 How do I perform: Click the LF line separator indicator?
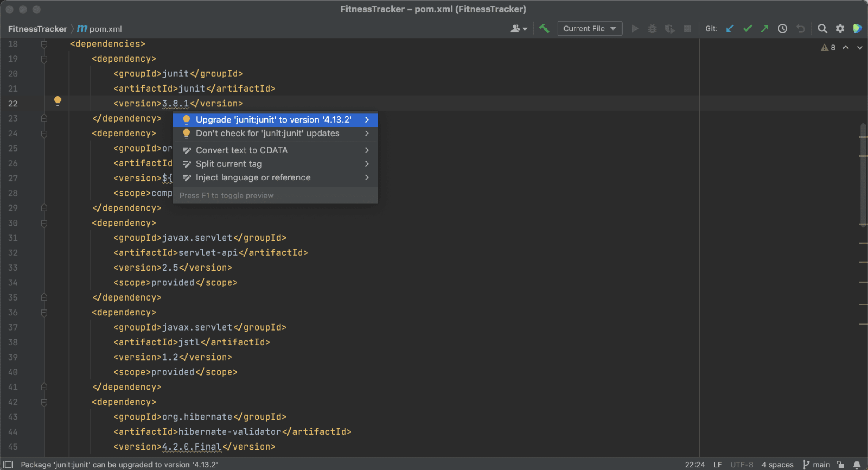point(718,465)
